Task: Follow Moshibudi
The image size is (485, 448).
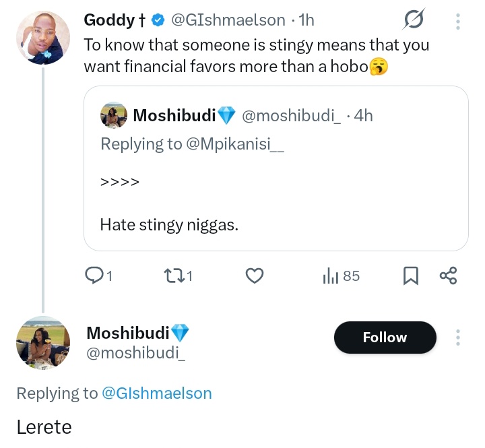Action: [385, 338]
